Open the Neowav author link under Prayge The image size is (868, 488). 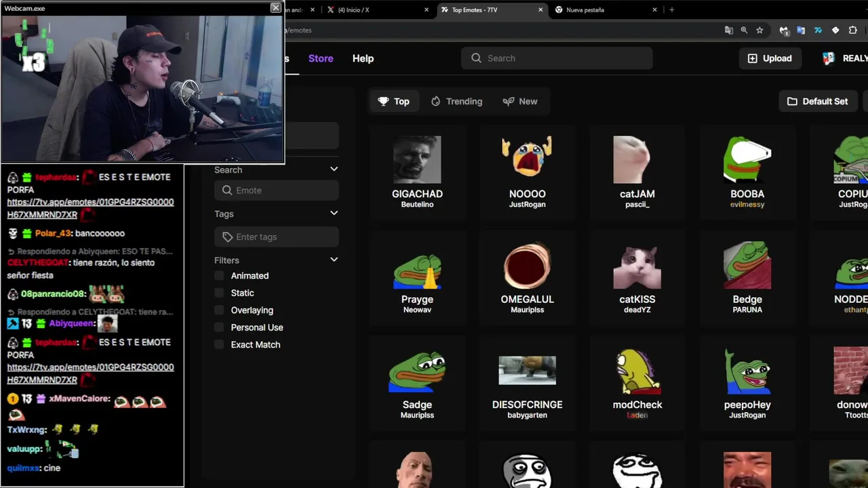coord(417,310)
